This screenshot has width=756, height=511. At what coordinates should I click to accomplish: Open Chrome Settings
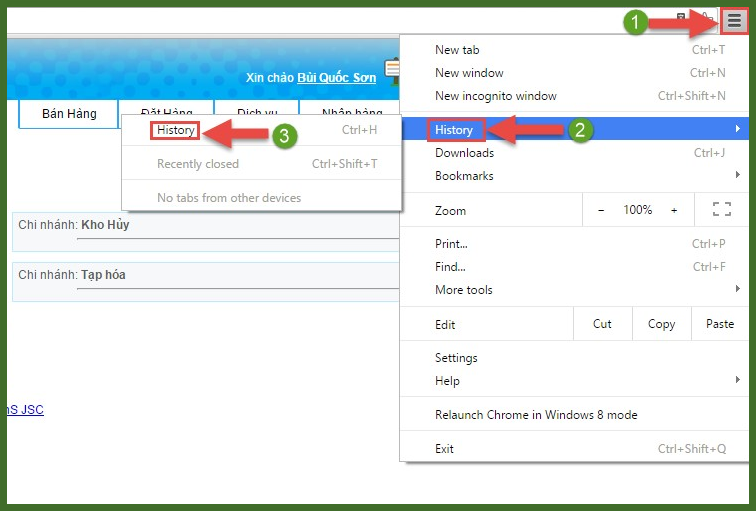(x=456, y=358)
